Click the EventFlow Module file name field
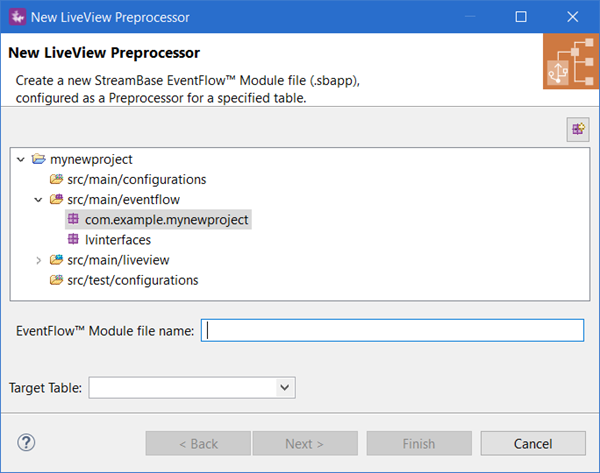The height and width of the screenshot is (473, 600). click(392, 331)
